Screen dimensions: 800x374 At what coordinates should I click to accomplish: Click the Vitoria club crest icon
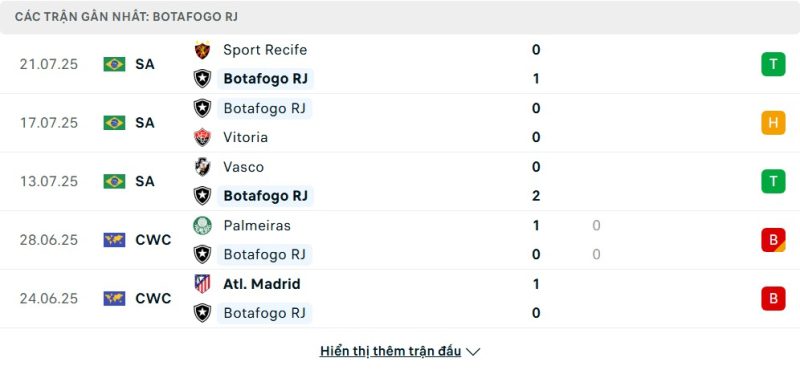tap(202, 137)
